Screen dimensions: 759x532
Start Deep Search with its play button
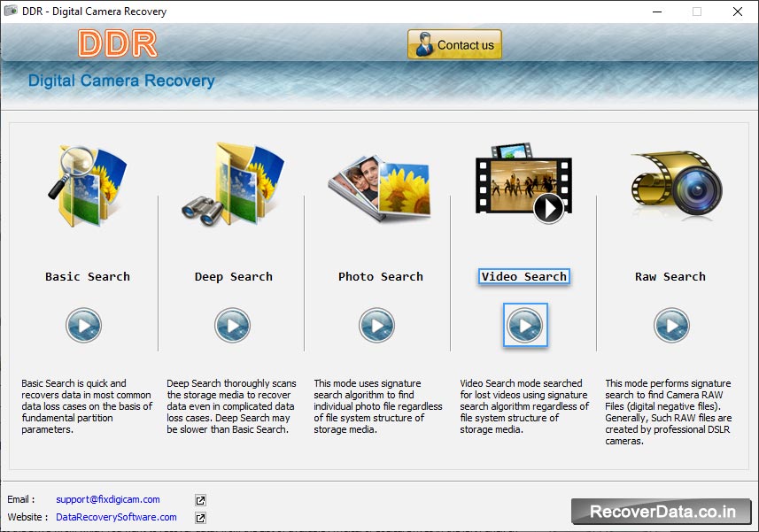point(232,325)
